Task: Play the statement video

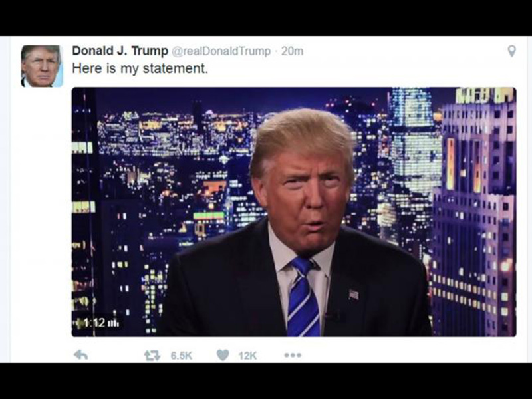Action: (x=294, y=212)
